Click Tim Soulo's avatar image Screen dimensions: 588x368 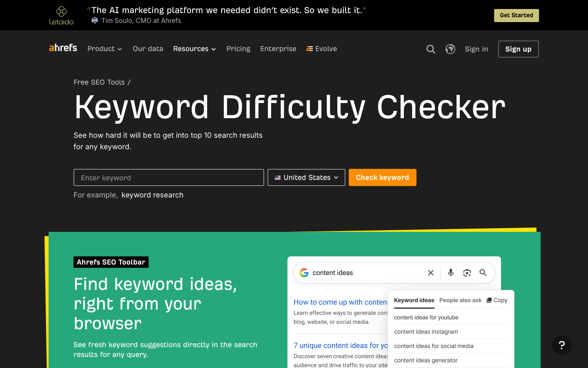95,20
